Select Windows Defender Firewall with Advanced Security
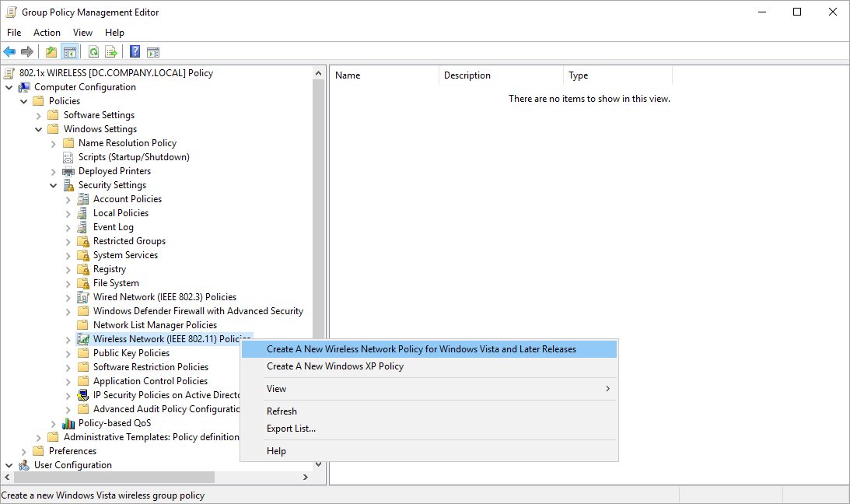The height and width of the screenshot is (504, 850). pos(198,311)
